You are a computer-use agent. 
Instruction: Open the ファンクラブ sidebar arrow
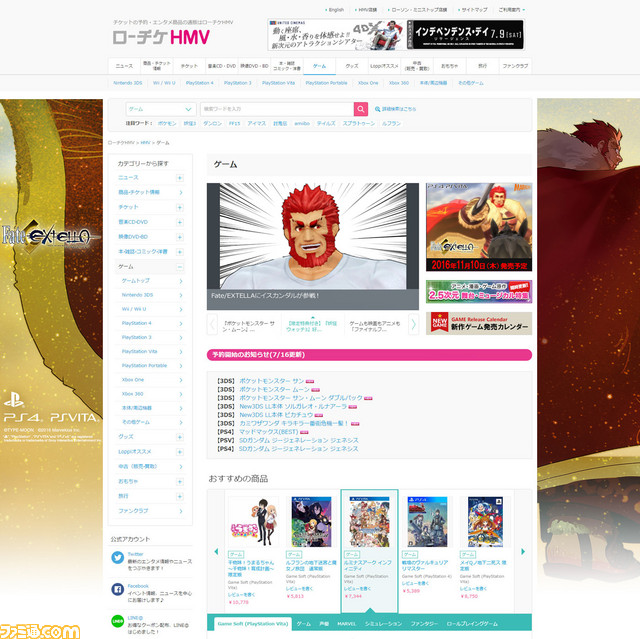(x=181, y=511)
